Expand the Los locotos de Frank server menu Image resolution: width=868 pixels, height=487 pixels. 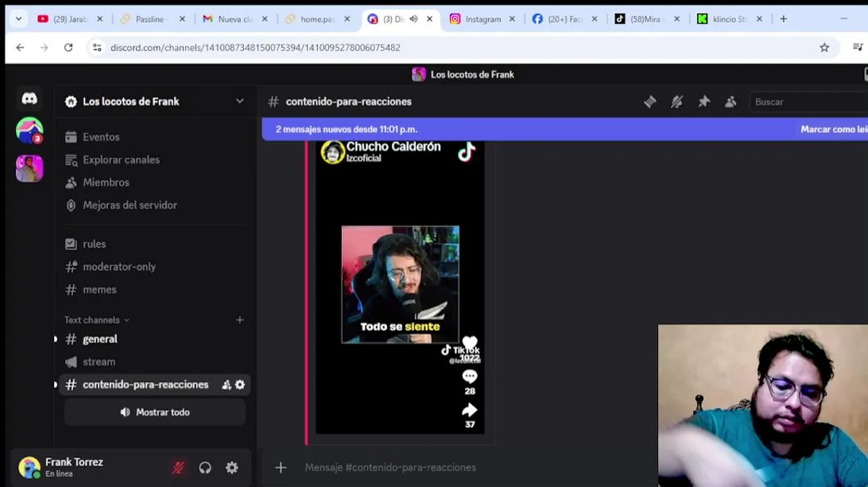coord(239,101)
